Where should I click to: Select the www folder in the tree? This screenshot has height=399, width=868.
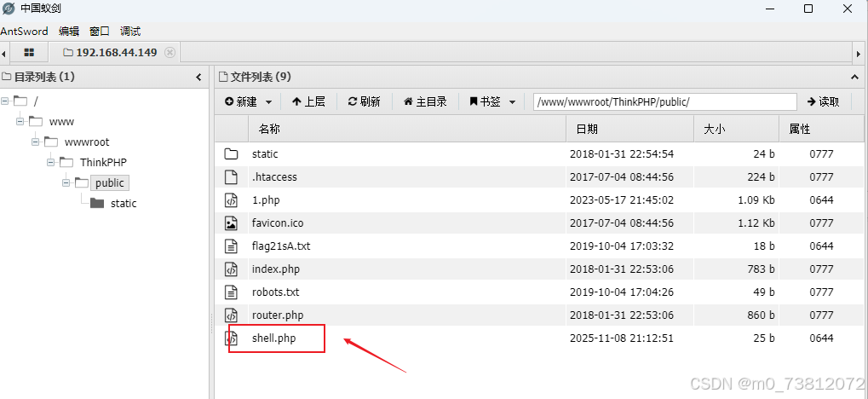tap(61, 121)
